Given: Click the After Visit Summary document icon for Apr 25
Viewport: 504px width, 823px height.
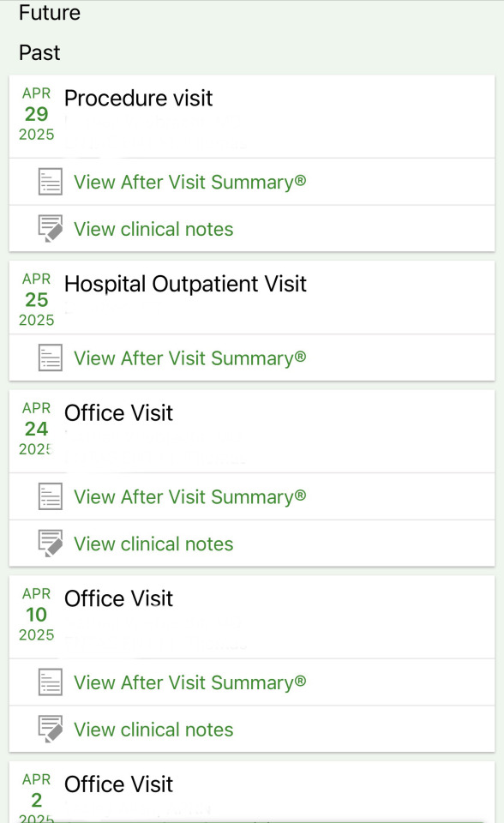Looking at the screenshot, I should pos(51,358).
